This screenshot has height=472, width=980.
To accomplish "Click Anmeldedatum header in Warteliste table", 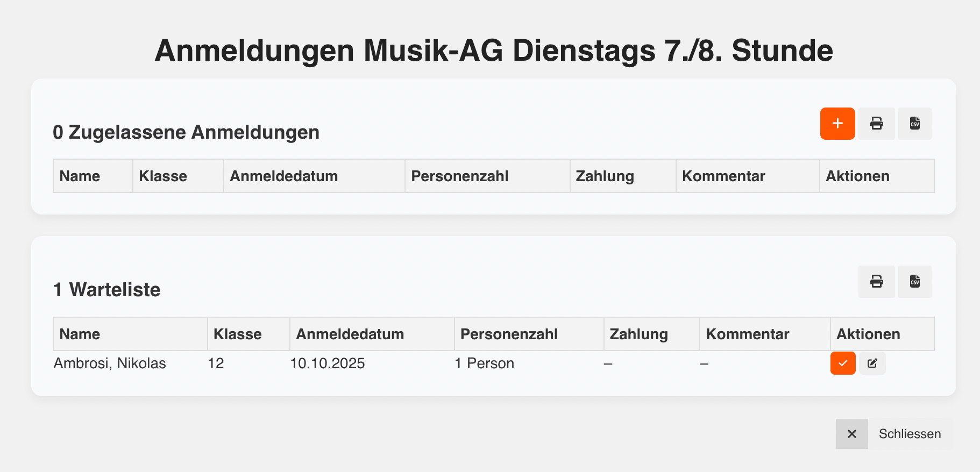I will (x=350, y=334).
